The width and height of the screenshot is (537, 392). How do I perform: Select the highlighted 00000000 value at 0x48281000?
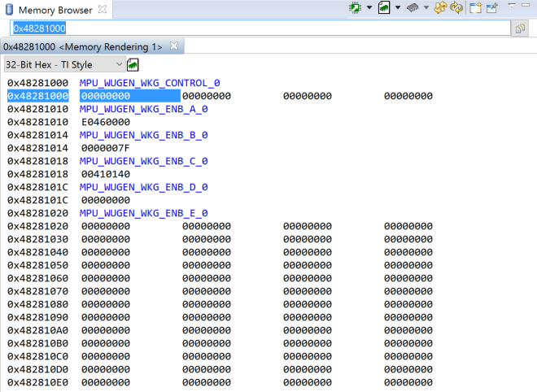(x=130, y=96)
